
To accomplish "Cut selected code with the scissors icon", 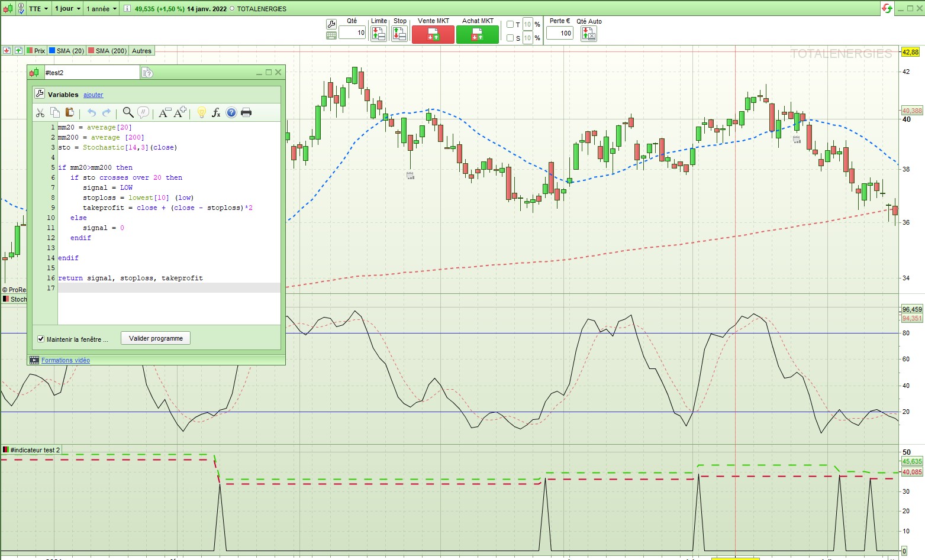I will pyautogui.click(x=40, y=112).
